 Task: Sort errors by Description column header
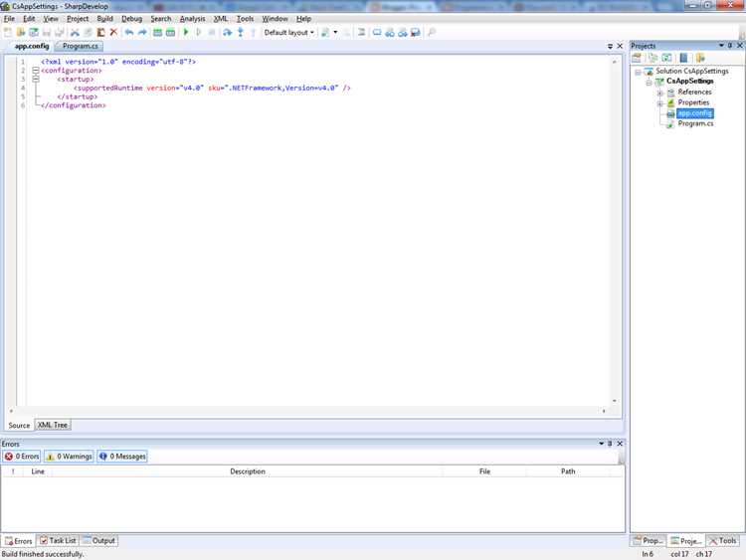pos(248,471)
